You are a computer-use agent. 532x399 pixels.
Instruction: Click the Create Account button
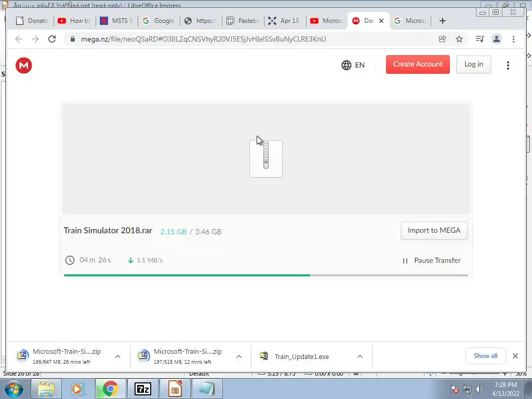(418, 64)
